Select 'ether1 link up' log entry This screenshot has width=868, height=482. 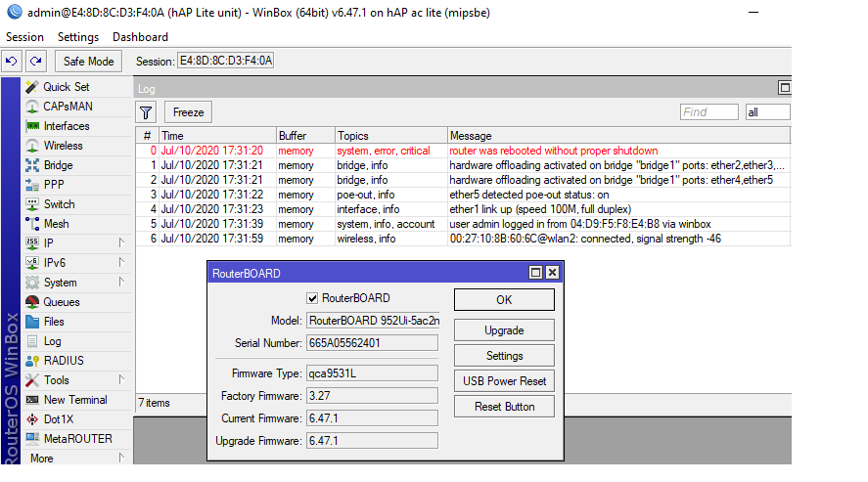click(x=463, y=209)
